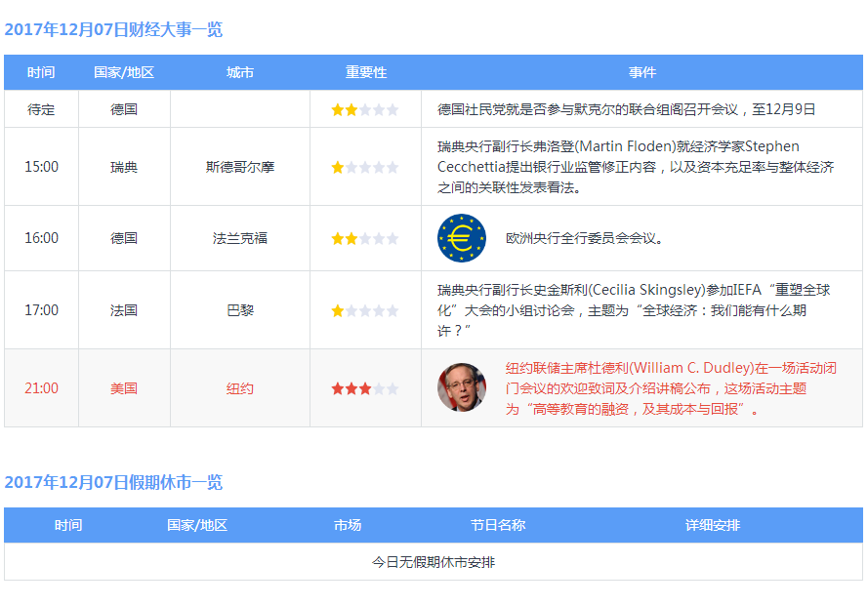Click the 法兰克福 city cell
The image size is (868, 606).
coord(239,238)
